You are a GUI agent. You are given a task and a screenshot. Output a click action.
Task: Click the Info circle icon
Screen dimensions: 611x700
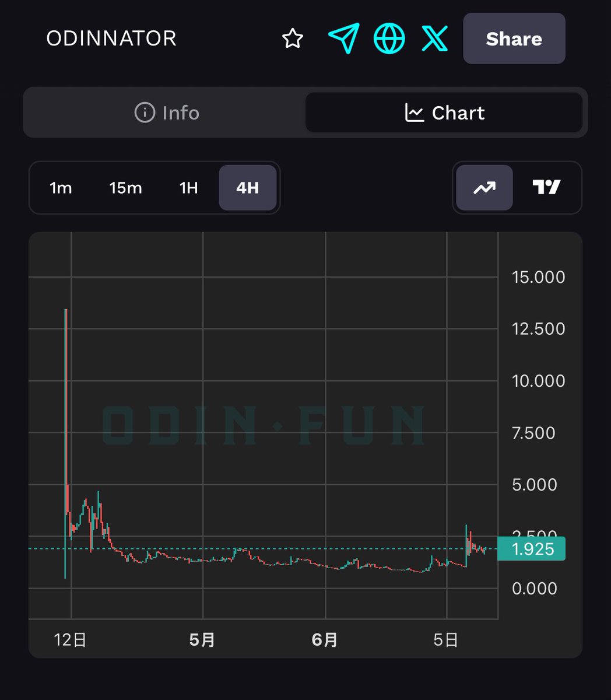tap(143, 113)
